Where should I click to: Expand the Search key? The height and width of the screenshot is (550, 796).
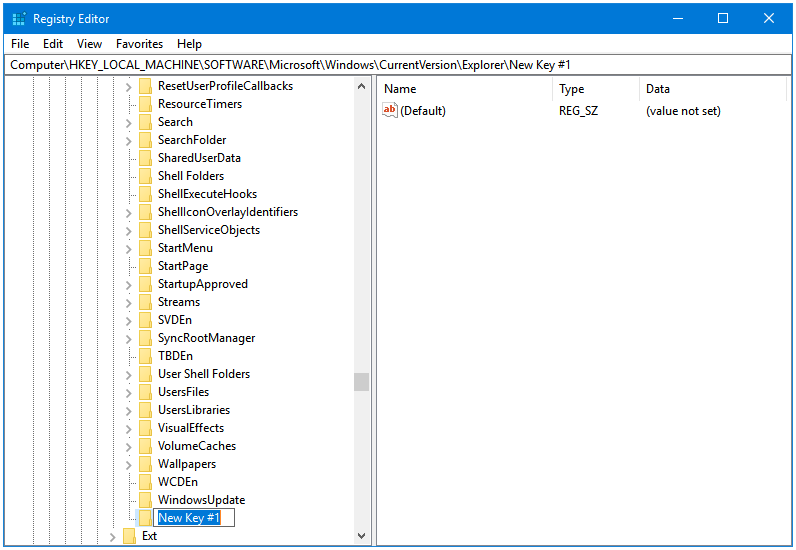point(128,123)
